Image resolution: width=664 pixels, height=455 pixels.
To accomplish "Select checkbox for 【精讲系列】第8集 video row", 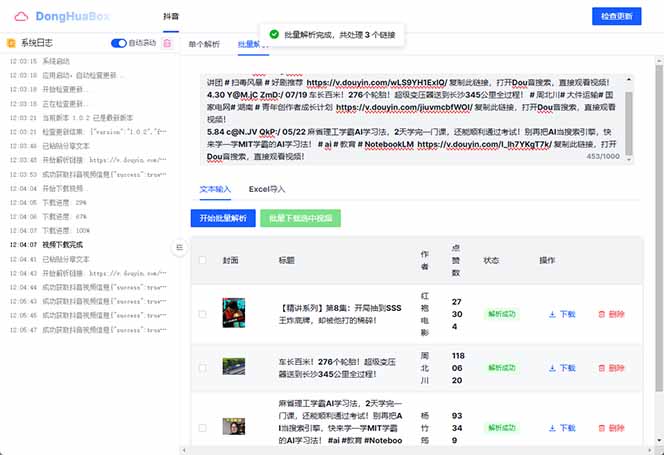I will point(202,314).
